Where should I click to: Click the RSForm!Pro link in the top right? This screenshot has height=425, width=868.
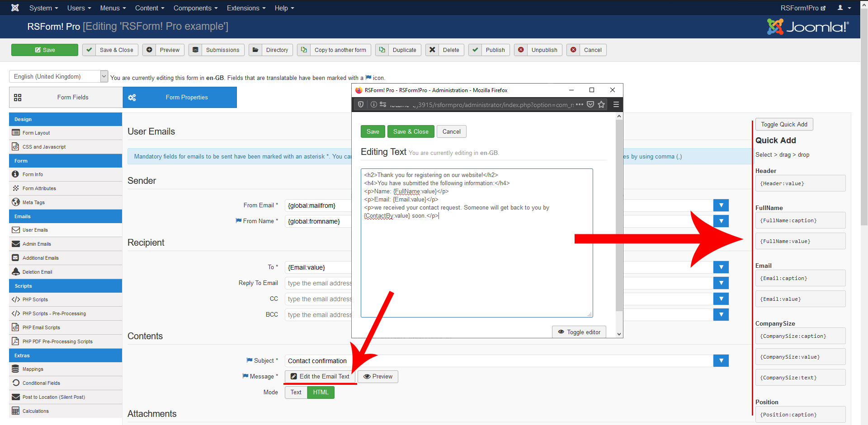click(x=803, y=8)
